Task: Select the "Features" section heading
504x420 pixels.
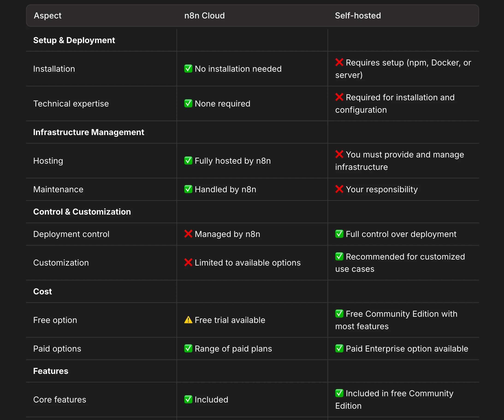Action: coord(51,371)
